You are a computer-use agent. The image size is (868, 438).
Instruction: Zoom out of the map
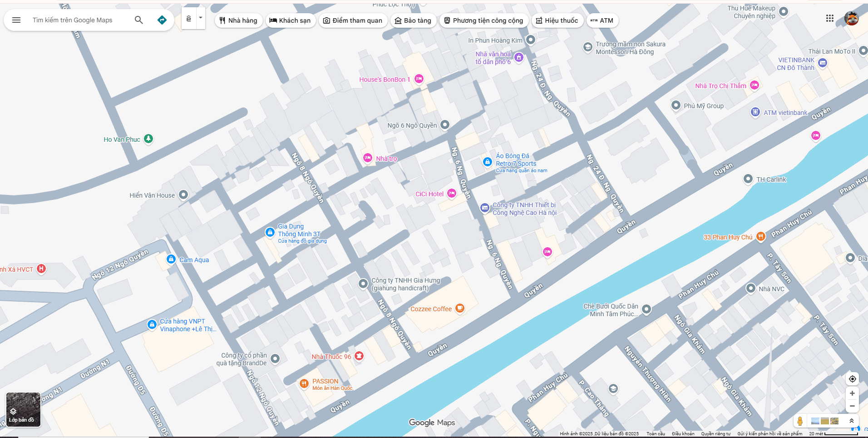click(x=852, y=406)
